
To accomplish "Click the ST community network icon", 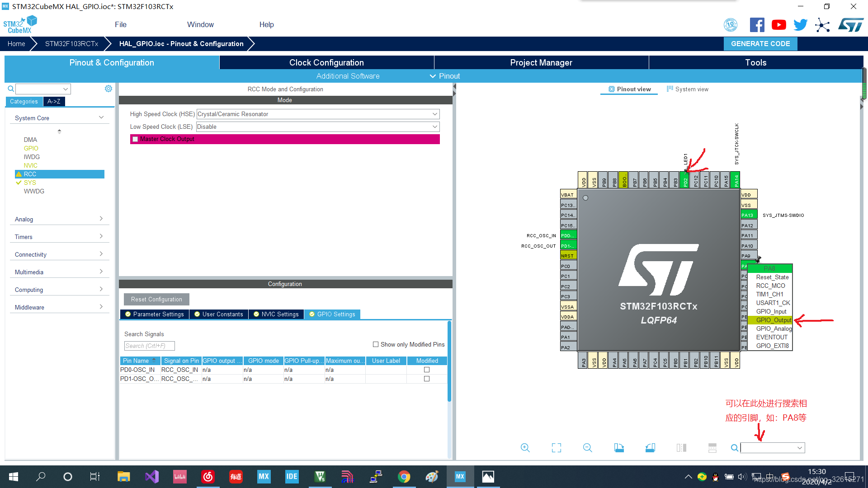I will (x=822, y=25).
